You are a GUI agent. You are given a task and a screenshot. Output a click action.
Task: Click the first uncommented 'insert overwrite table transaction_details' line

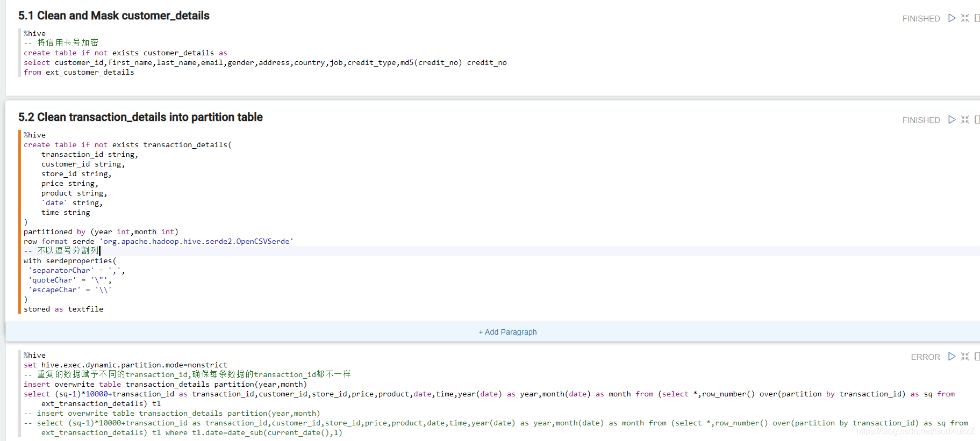pyautogui.click(x=165, y=385)
